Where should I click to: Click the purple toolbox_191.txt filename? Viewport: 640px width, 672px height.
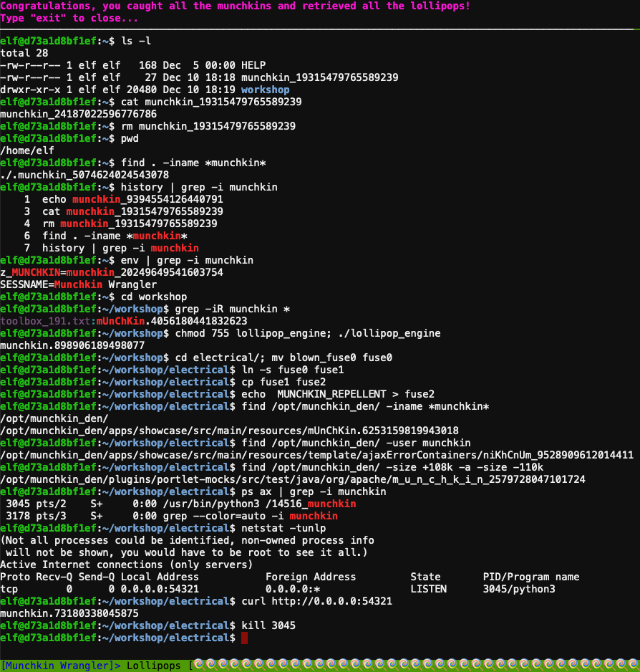(x=45, y=321)
